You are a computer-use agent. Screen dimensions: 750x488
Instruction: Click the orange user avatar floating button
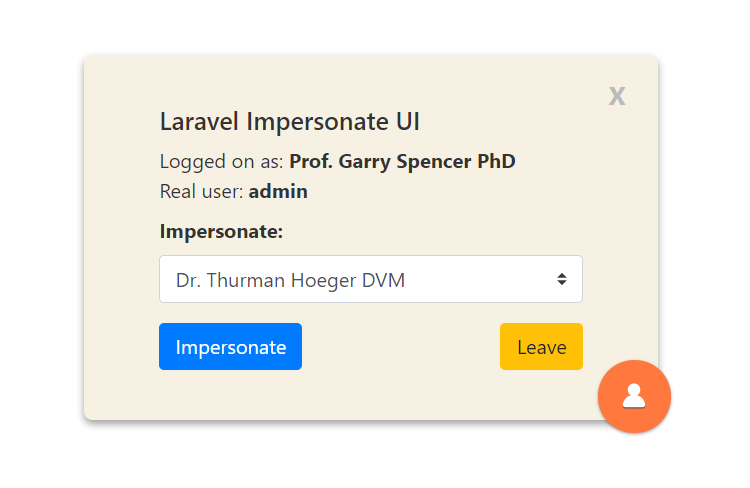tap(634, 397)
